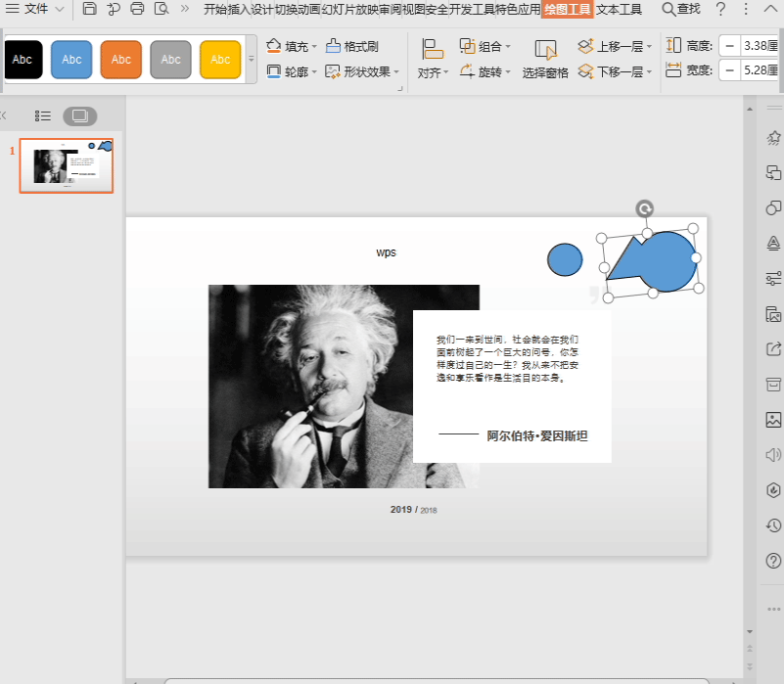
Task: Open the help icon in right sidebar
Action: [x=773, y=561]
